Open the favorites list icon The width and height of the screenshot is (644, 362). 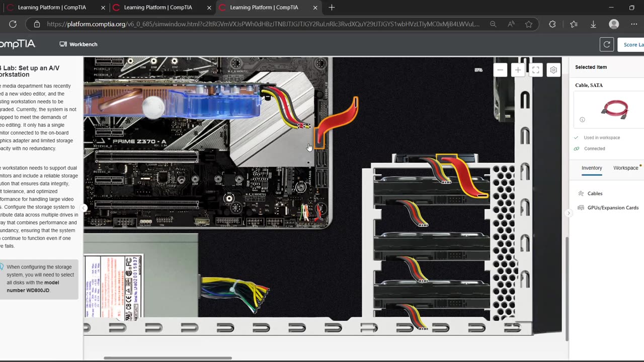pyautogui.click(x=574, y=24)
